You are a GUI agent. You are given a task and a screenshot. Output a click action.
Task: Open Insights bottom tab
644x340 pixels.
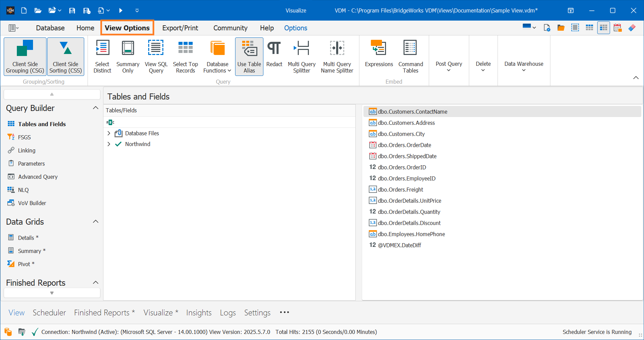click(199, 313)
